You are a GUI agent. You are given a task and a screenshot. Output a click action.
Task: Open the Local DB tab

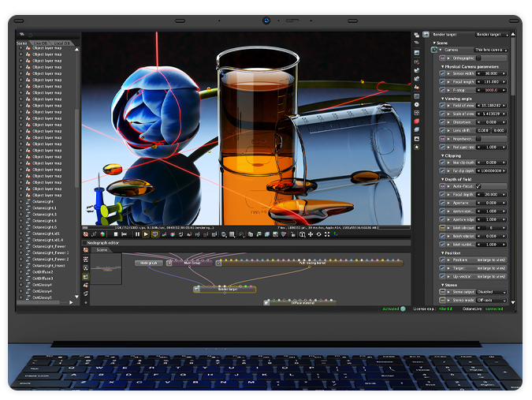point(61,43)
